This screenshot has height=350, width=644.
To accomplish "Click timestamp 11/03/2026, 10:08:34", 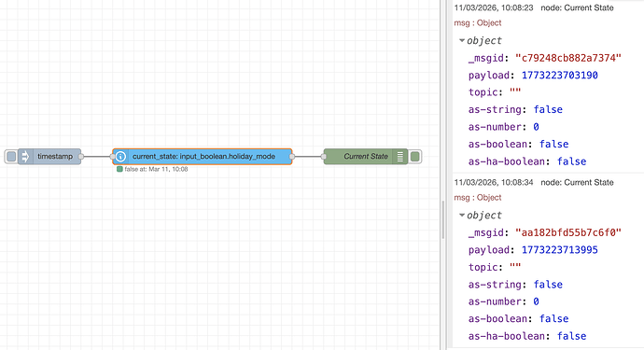I will pos(494,182).
